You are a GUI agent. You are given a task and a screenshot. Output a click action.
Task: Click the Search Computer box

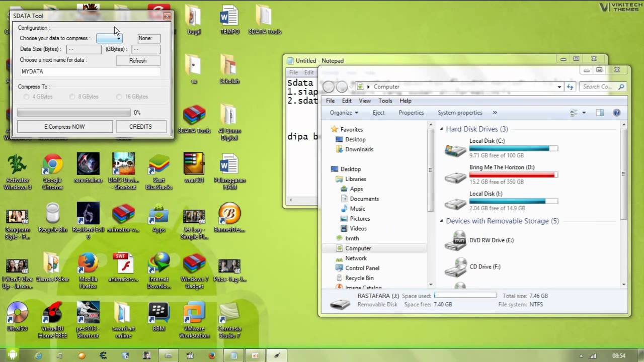[603, 86]
